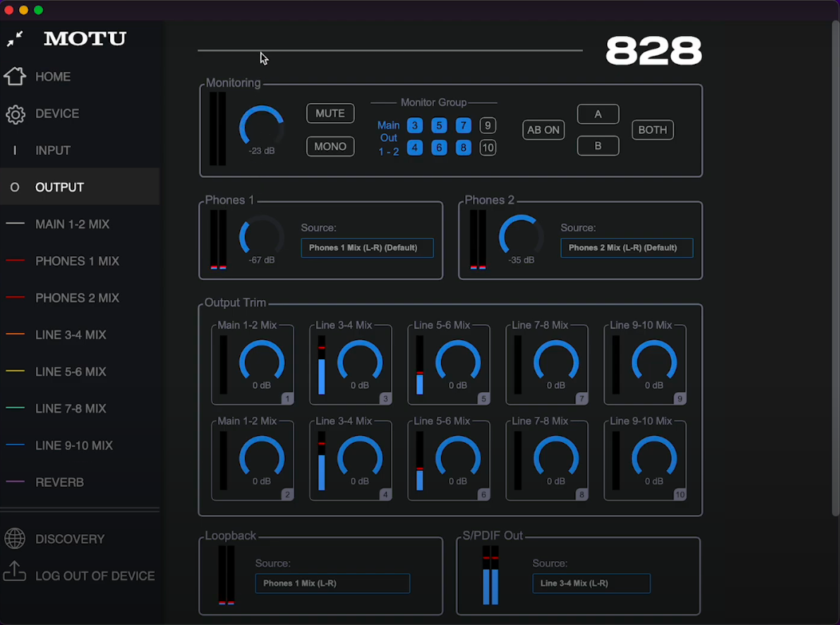
Task: Click the Input sidebar icon
Action: click(x=14, y=151)
